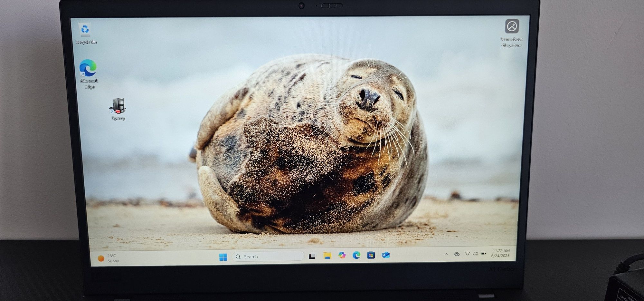Select the Speccy desktop shortcut
Viewport: 644px width, 301px height.
[118, 109]
